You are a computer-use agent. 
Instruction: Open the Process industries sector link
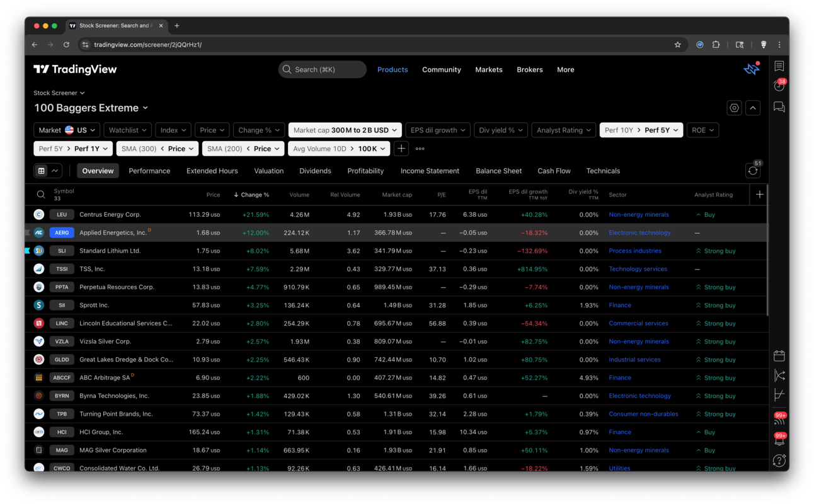635,251
